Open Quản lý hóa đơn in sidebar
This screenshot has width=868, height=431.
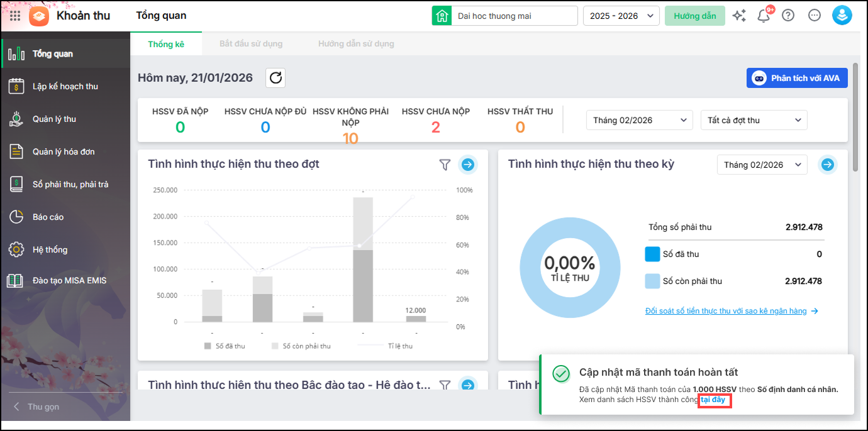[x=64, y=151]
